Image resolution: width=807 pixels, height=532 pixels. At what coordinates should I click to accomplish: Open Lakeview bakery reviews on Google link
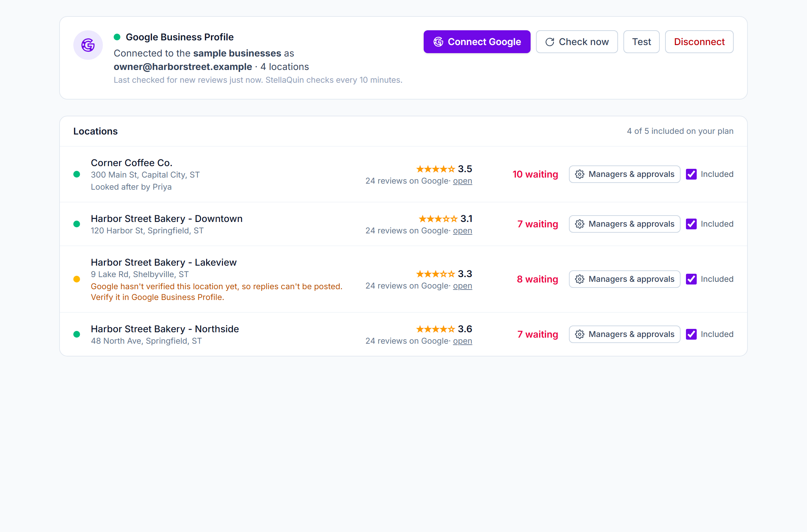pyautogui.click(x=462, y=286)
